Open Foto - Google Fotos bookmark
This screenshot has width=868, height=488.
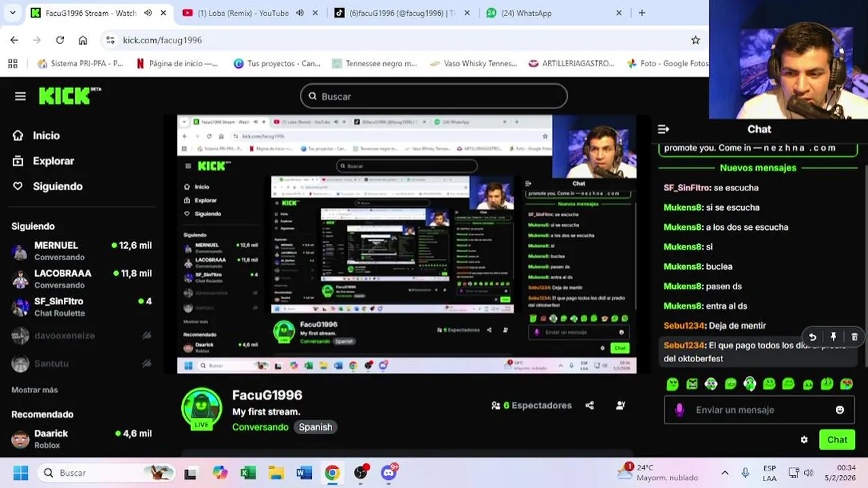(x=668, y=63)
